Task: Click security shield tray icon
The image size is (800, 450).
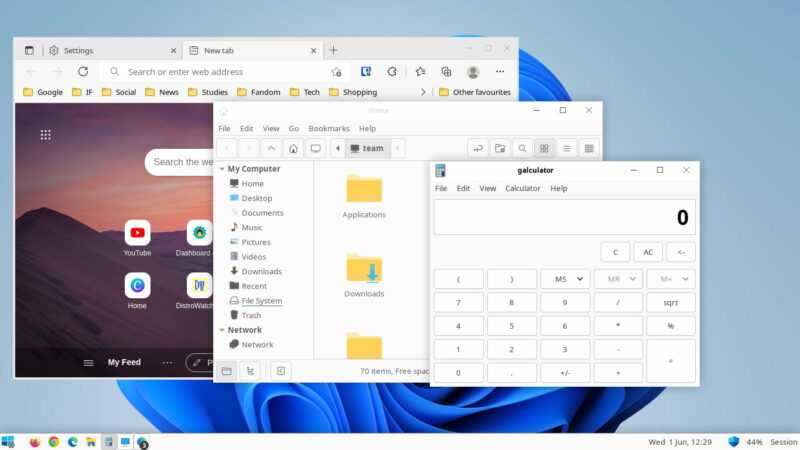Action: [733, 442]
